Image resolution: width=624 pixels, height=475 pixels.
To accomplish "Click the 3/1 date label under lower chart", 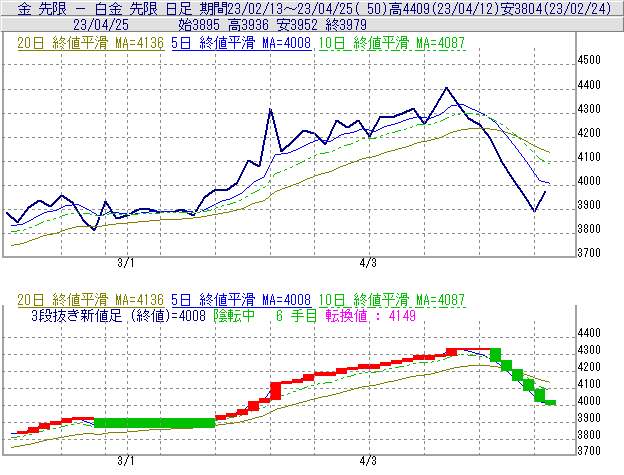I will point(126,461).
